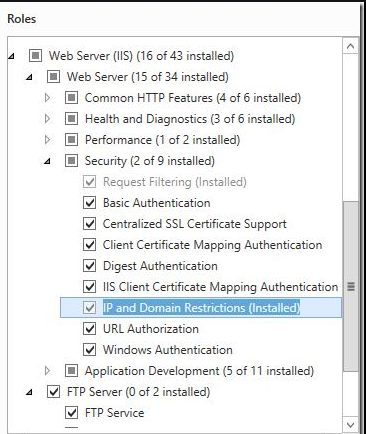Select 'Request Filtering (Installed)' text
This screenshot has height=434, width=366.
[x=175, y=182]
